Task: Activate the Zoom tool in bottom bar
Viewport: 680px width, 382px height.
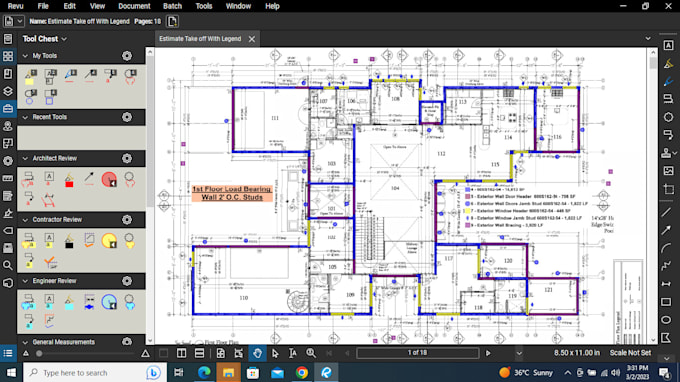Action: click(311, 353)
